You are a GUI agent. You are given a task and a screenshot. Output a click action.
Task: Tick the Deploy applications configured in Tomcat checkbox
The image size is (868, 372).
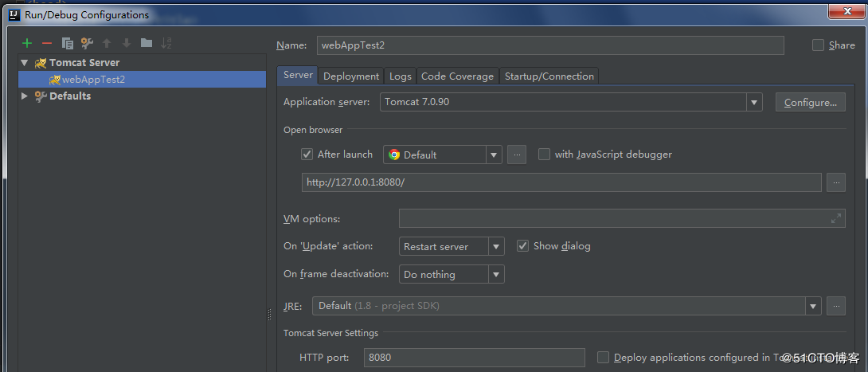(604, 358)
